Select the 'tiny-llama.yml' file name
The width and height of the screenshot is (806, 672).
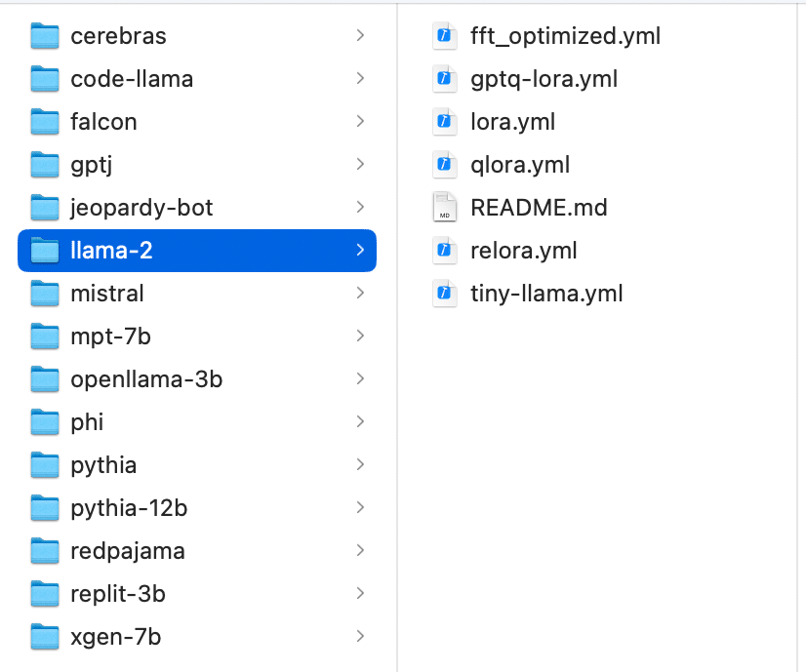click(546, 295)
